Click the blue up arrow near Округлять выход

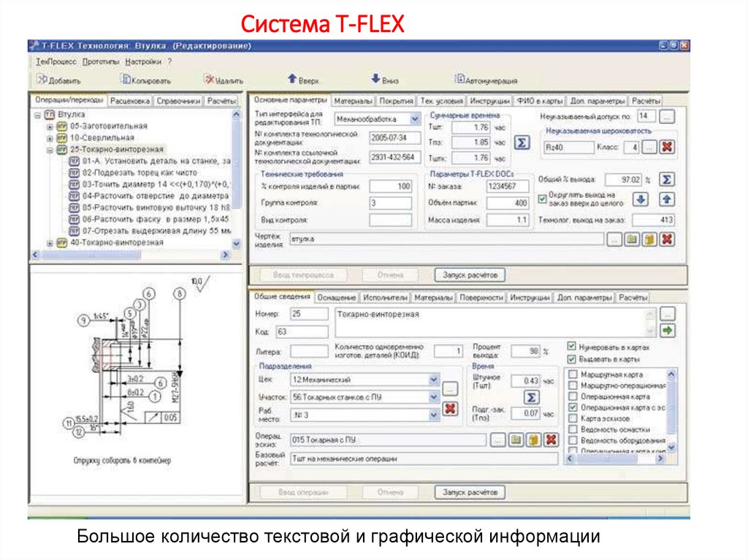click(667, 199)
